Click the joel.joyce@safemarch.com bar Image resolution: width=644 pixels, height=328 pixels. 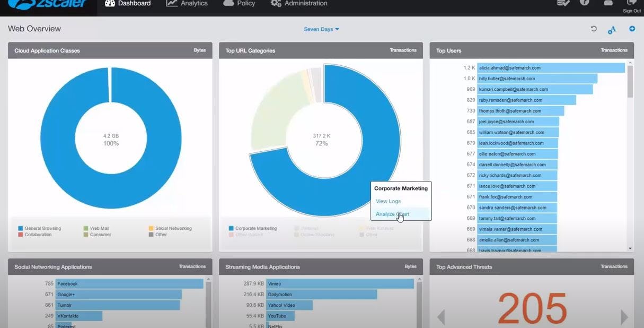pos(518,122)
